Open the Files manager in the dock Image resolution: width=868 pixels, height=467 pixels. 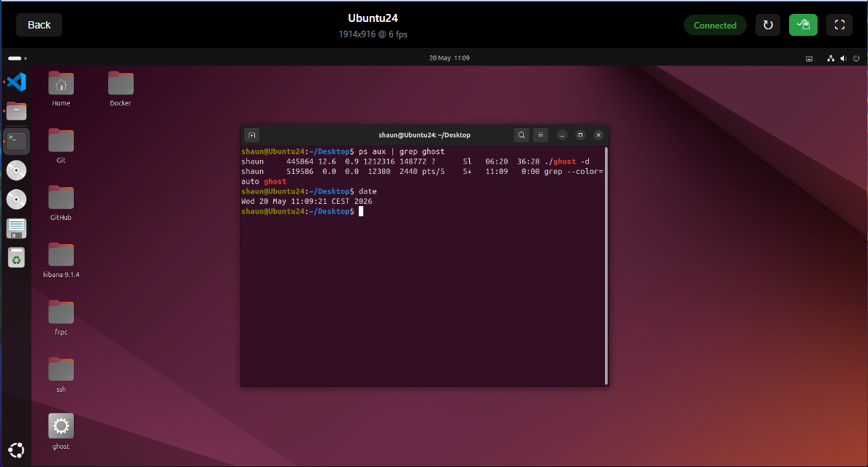point(17,111)
